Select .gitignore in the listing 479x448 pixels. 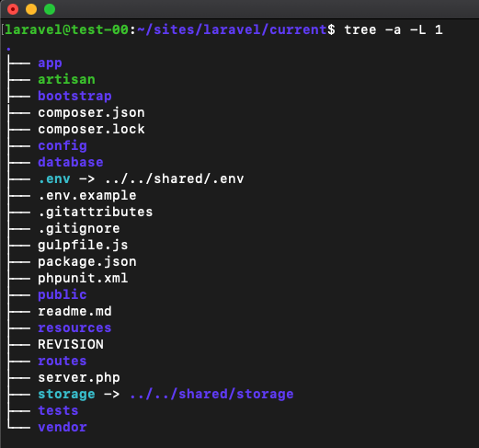click(79, 229)
